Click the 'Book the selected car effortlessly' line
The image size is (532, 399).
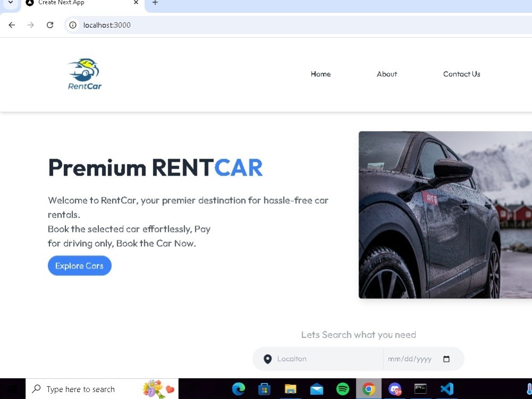click(129, 229)
